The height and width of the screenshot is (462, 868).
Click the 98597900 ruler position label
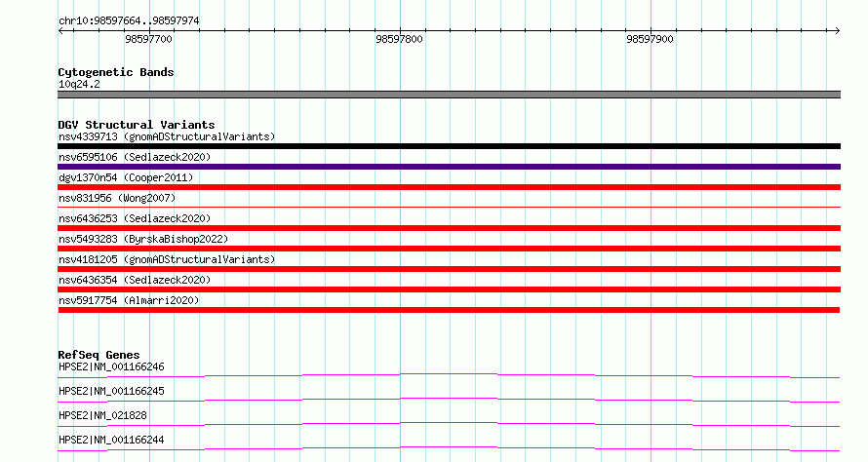(x=650, y=39)
